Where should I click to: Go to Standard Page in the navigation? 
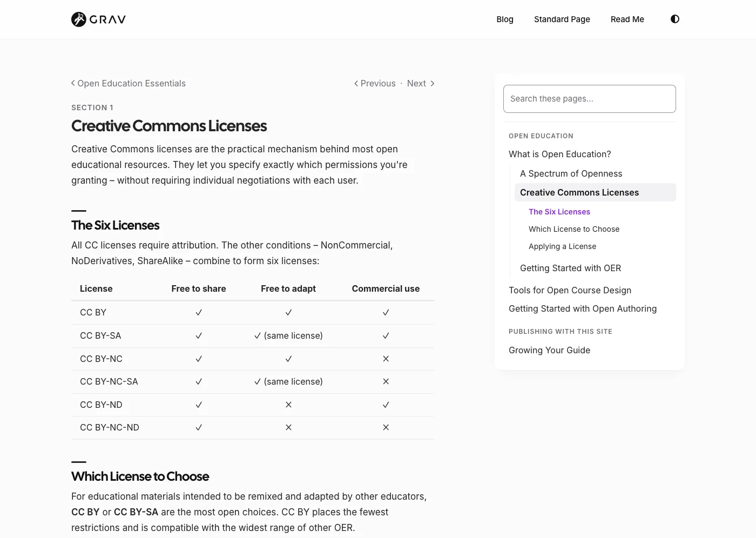(562, 19)
